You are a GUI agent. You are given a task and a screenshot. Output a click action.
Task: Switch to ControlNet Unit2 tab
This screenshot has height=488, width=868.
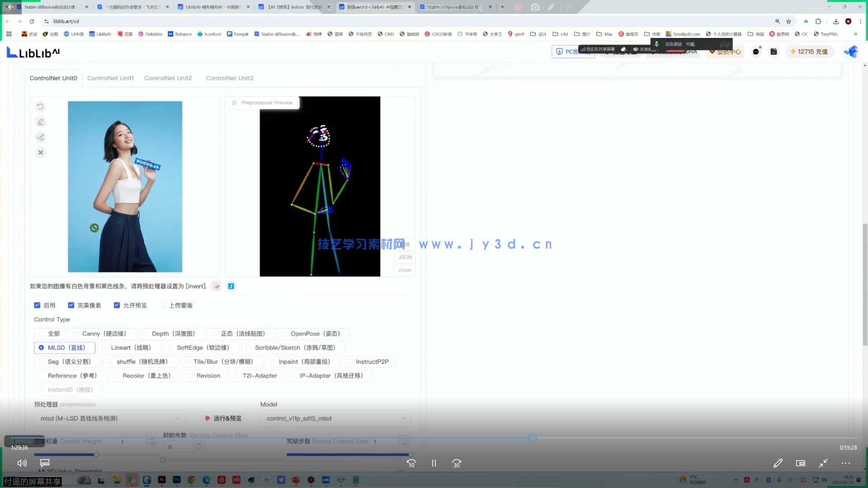168,78
